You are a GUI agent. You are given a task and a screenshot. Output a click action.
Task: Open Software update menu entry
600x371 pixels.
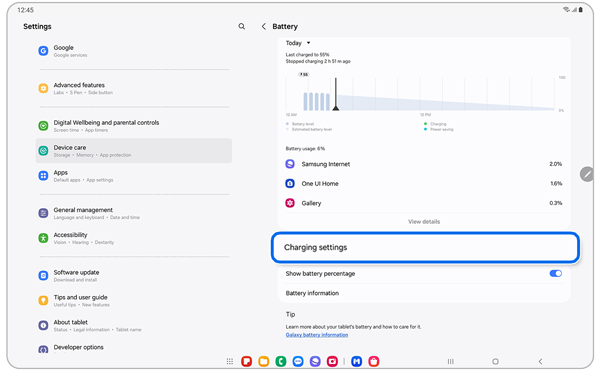coord(134,275)
